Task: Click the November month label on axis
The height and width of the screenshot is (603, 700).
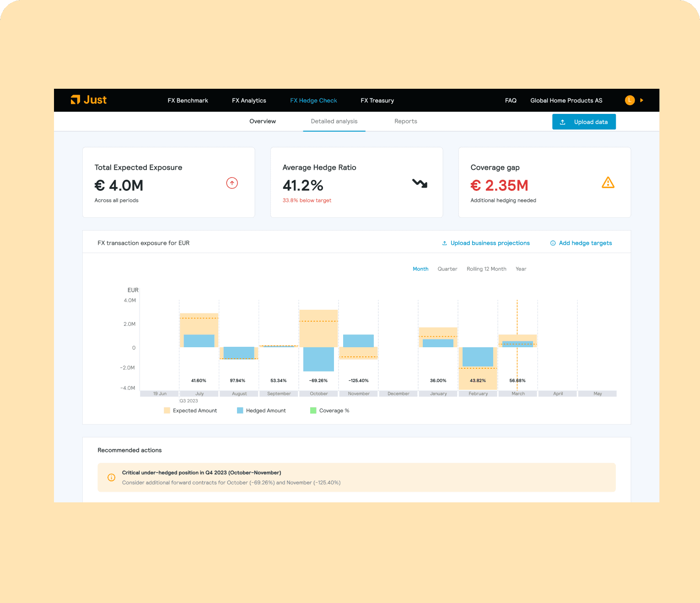Action: click(x=359, y=393)
